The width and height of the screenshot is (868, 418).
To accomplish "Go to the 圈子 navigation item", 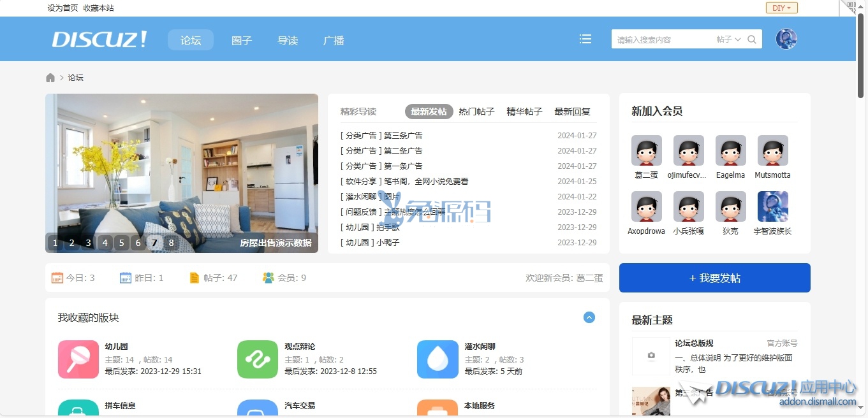I will tap(242, 40).
